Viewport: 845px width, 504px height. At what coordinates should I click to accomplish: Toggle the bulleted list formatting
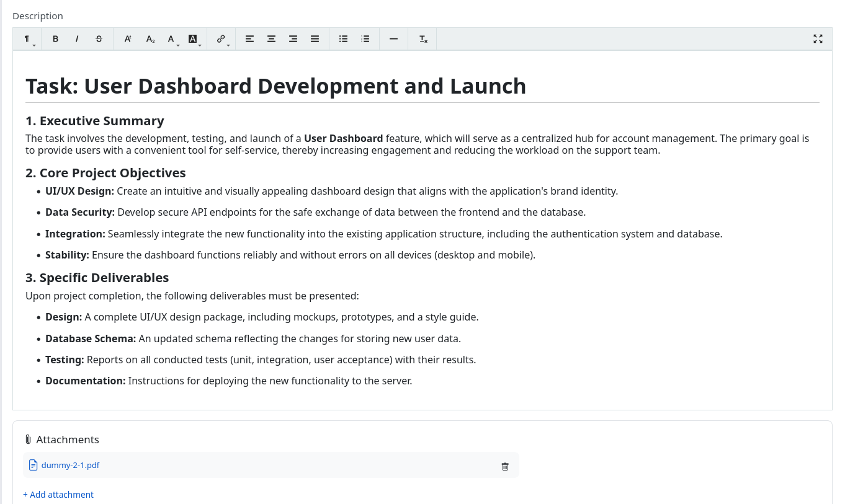click(x=343, y=38)
